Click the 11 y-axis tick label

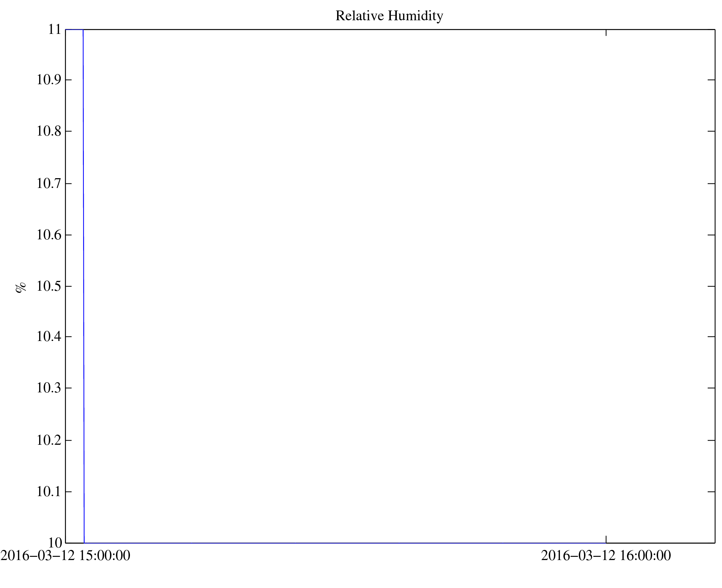pos(55,30)
